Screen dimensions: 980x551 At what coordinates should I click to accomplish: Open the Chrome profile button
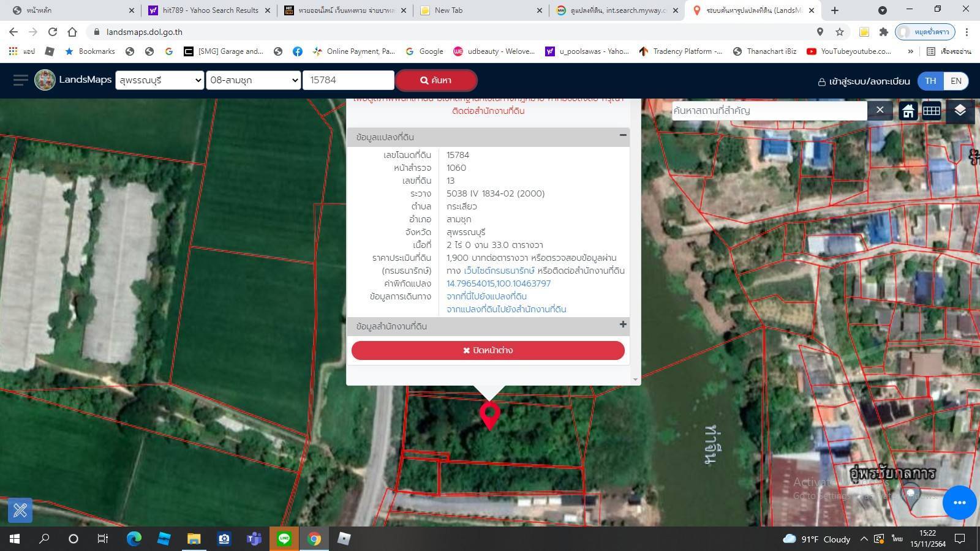pyautogui.click(x=924, y=32)
